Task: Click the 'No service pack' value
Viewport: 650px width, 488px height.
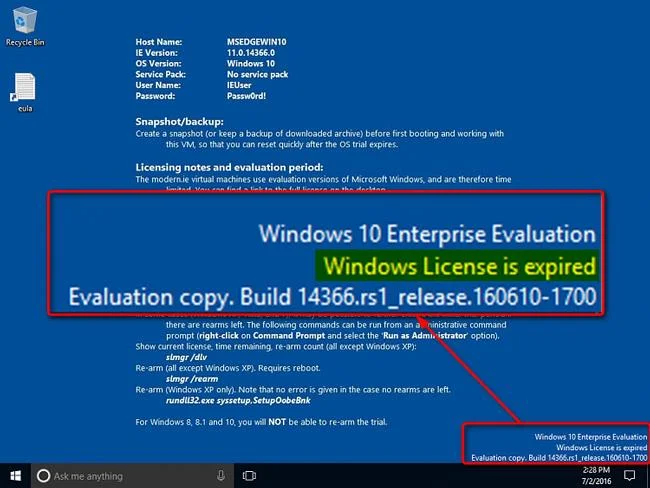Action: click(257, 74)
